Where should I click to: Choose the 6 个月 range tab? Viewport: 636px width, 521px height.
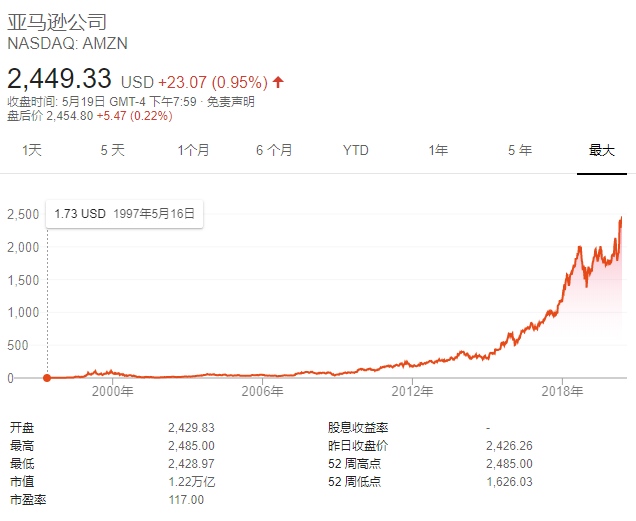[274, 150]
